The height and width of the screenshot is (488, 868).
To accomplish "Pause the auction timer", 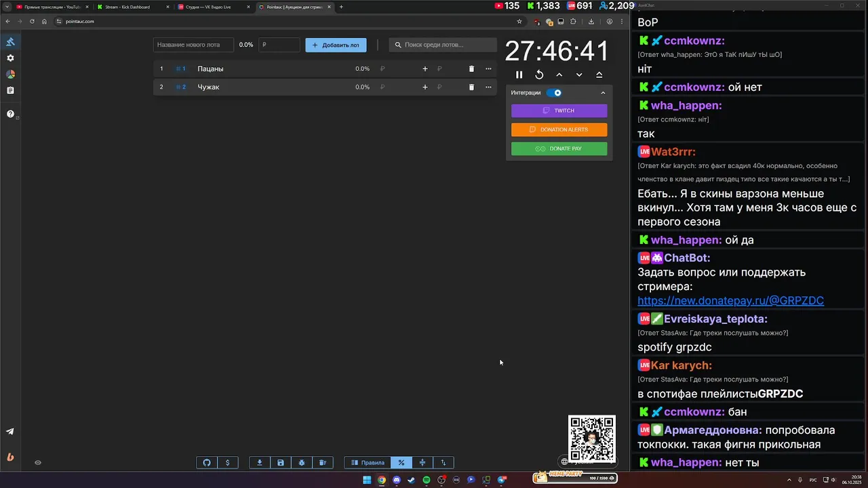I will tap(519, 75).
